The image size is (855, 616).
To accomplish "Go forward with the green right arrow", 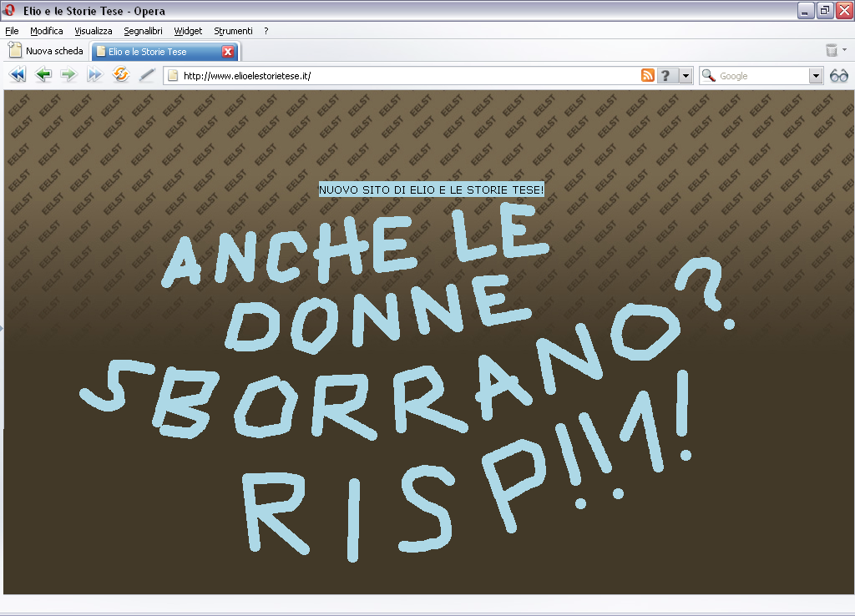I will [68, 74].
